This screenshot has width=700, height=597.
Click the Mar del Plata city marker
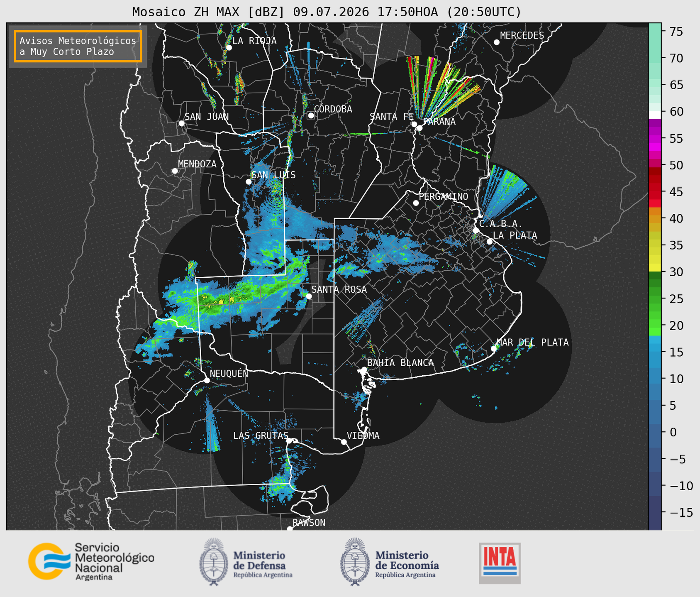click(494, 349)
